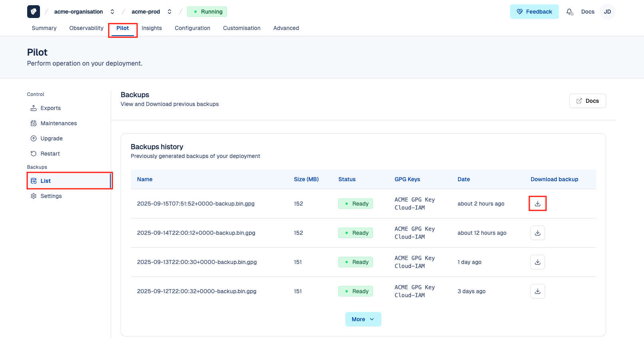The height and width of the screenshot is (338, 644).
Task: Click '3 days ago' date cell
Action: (472, 291)
